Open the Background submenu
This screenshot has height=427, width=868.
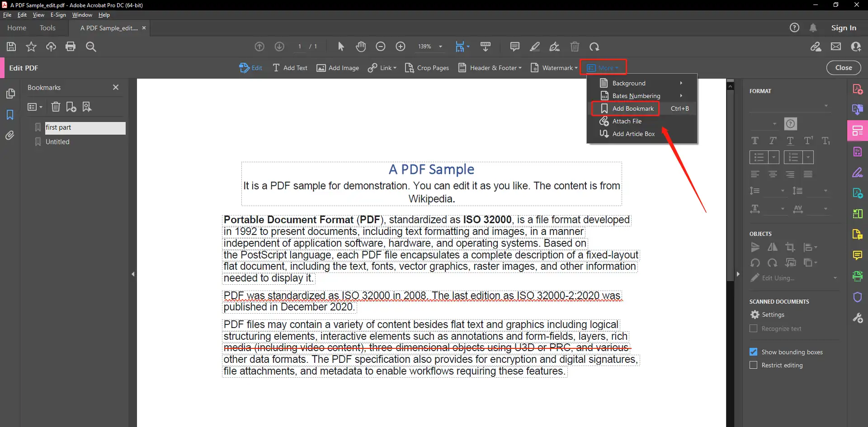tap(642, 83)
